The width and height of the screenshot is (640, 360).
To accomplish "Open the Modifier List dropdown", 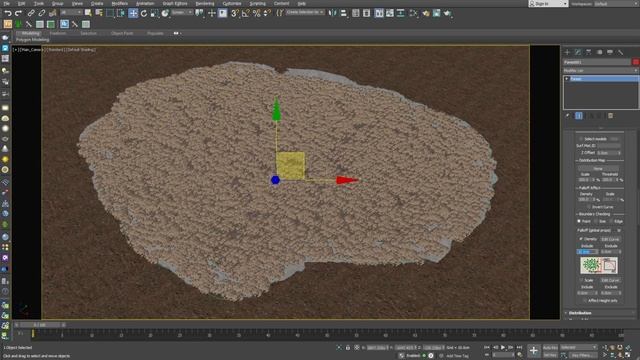I will [x=600, y=71].
